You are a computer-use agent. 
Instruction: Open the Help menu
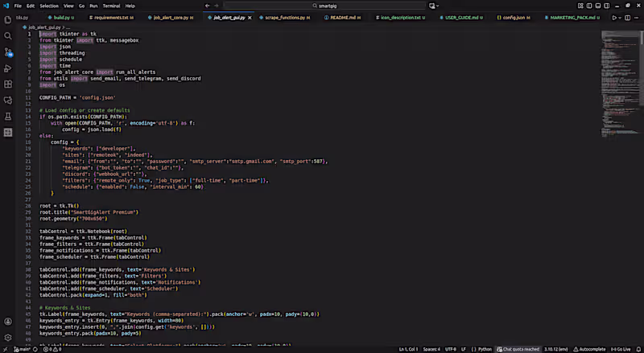[x=130, y=6]
